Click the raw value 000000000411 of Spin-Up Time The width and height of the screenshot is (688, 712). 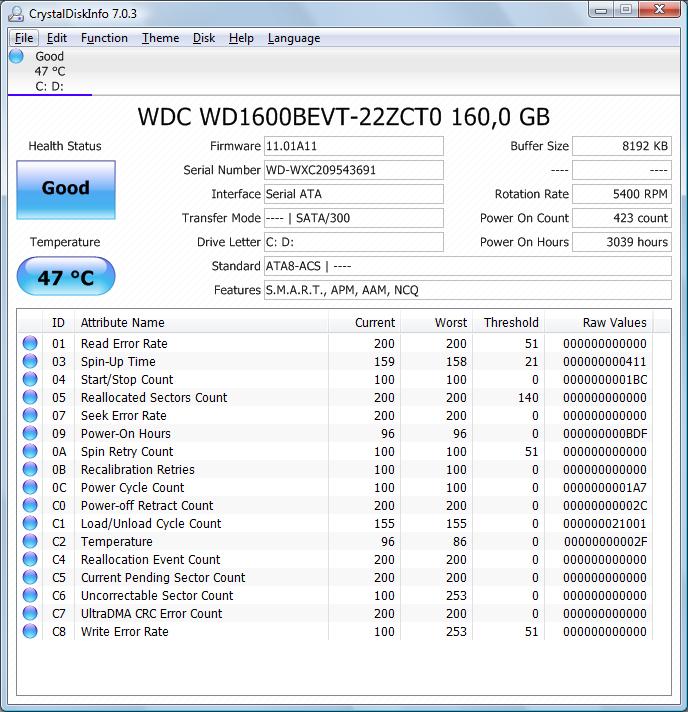tap(605, 362)
